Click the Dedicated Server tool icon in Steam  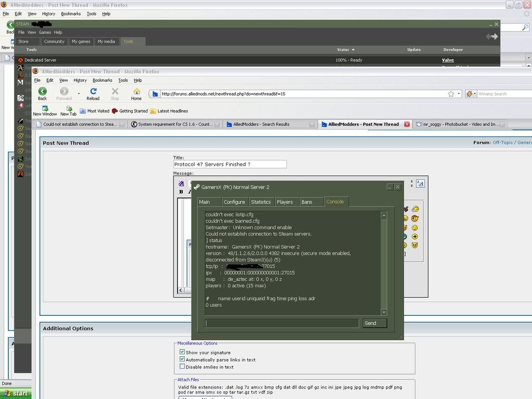point(20,60)
